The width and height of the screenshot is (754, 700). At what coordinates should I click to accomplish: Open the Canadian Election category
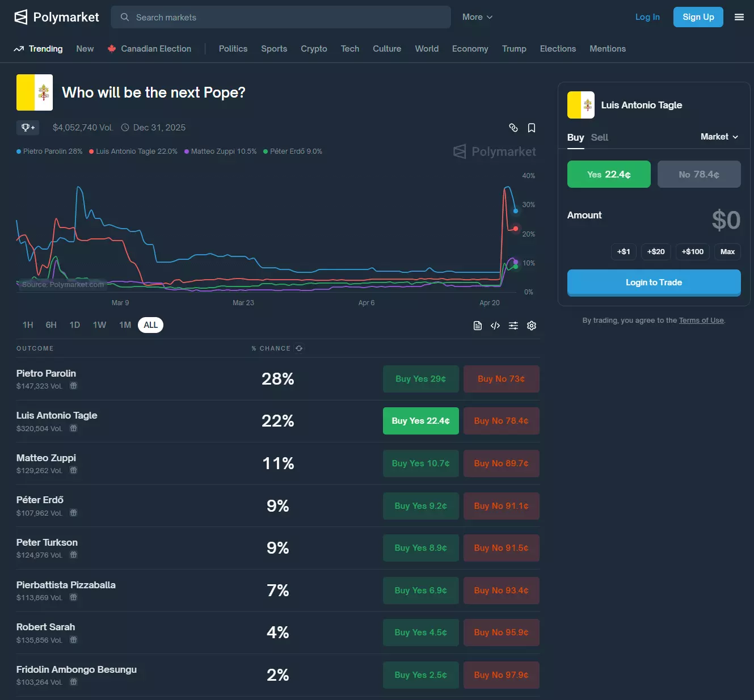(x=150, y=49)
